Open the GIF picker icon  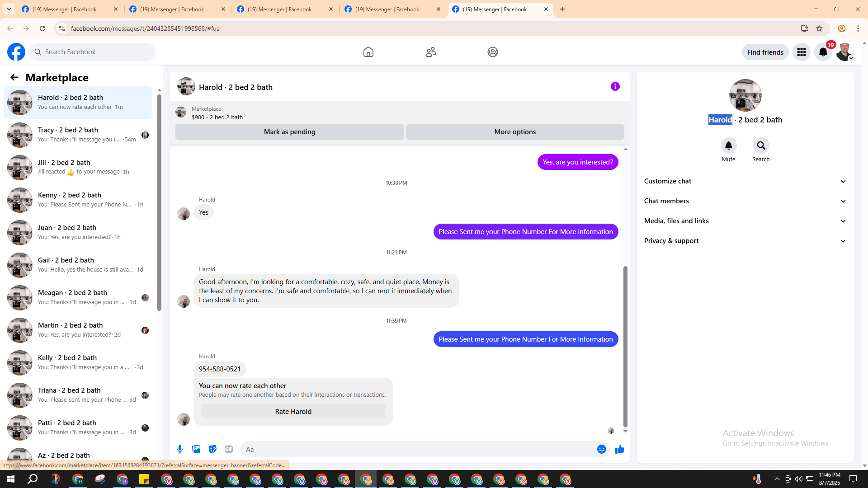pyautogui.click(x=229, y=449)
